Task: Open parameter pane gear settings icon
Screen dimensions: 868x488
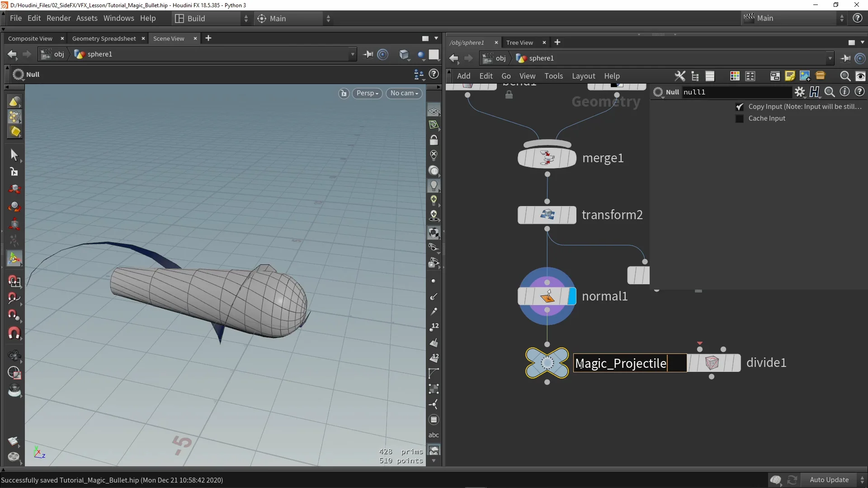Action: pos(800,92)
